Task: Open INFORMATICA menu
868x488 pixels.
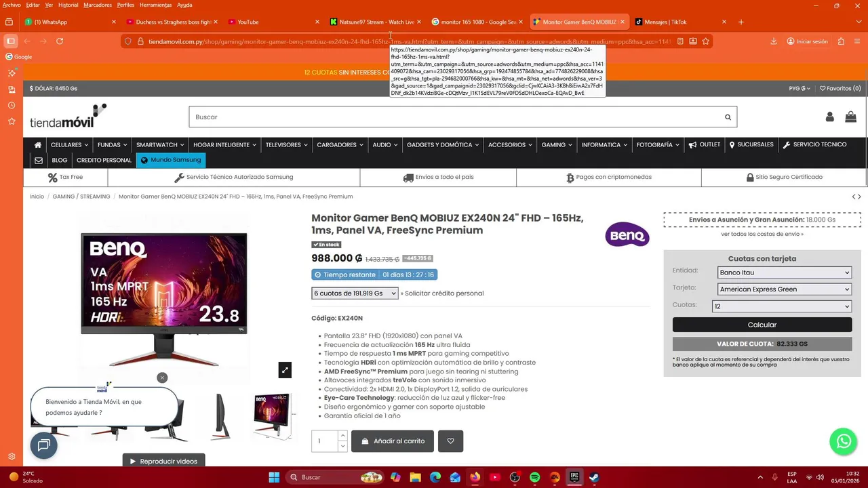Action: click(x=604, y=145)
